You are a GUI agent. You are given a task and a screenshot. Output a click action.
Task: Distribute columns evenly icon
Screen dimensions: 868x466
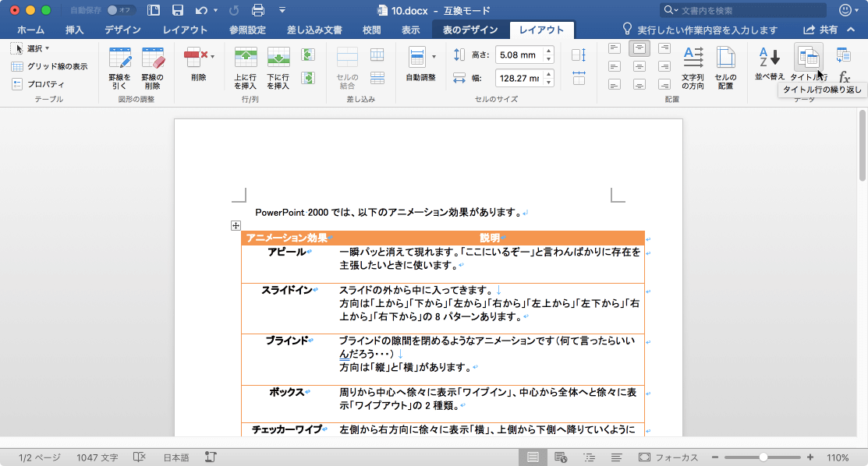tap(579, 78)
